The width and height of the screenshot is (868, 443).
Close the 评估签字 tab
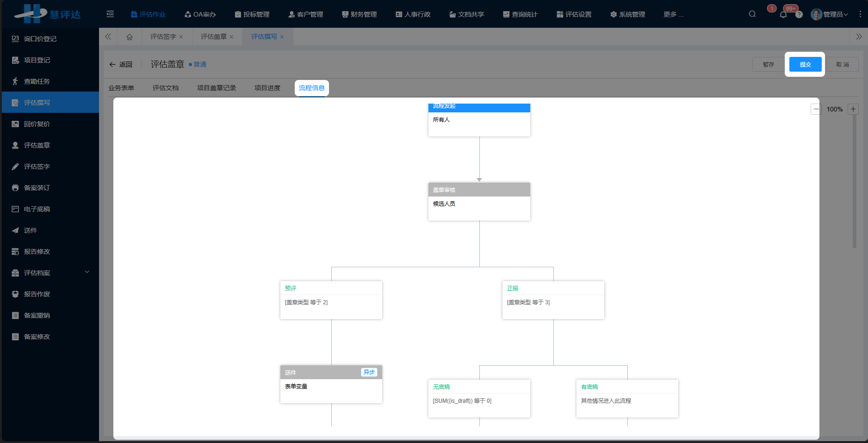point(181,37)
